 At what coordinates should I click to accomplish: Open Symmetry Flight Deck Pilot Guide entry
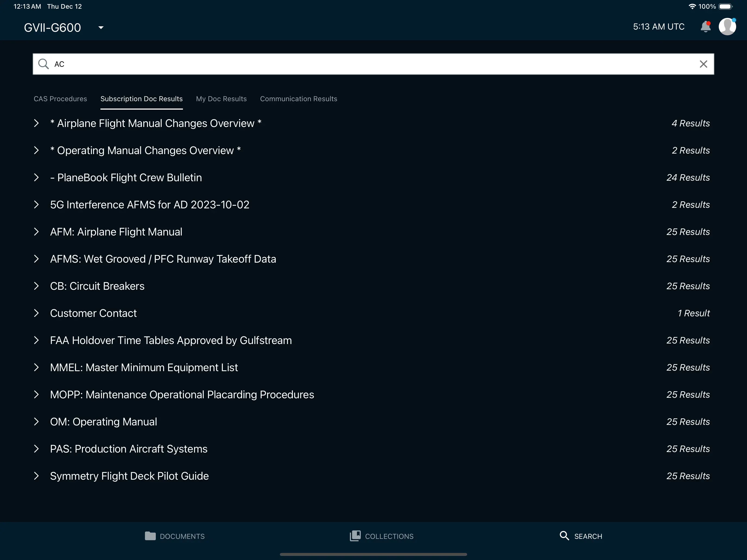[129, 476]
